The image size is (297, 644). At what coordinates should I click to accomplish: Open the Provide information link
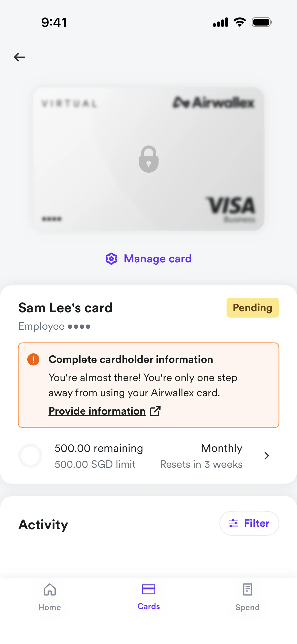pos(97,411)
